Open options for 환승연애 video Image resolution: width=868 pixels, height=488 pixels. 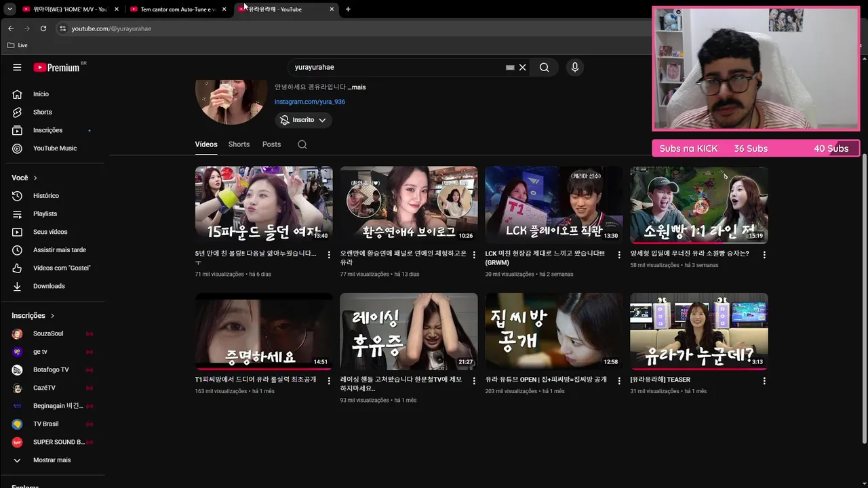click(474, 255)
